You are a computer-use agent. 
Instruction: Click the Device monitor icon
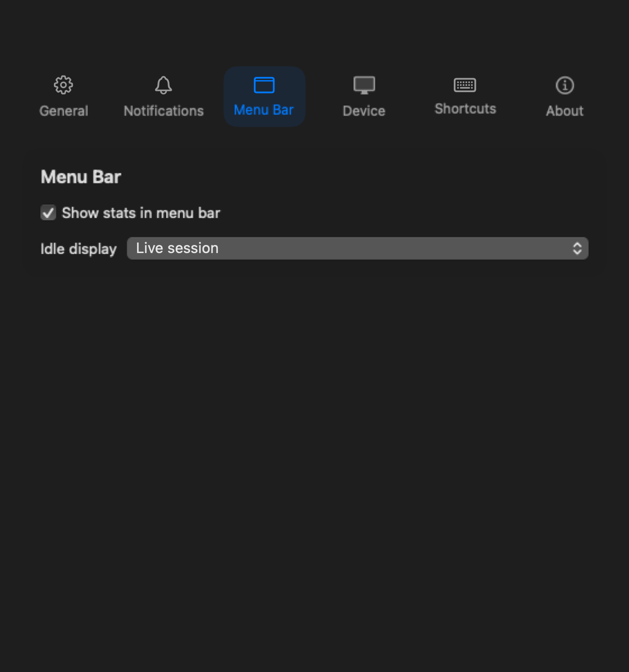tap(363, 85)
